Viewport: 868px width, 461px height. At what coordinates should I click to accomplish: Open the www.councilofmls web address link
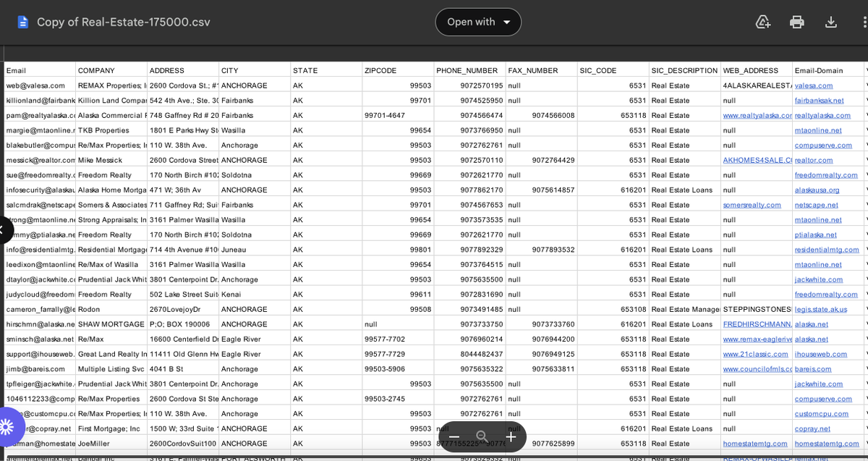click(757, 369)
